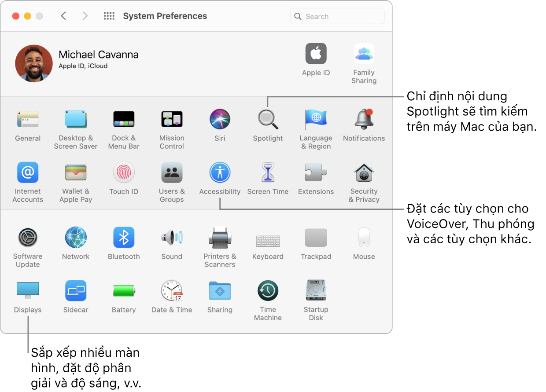Open Displays preferences

[28, 291]
